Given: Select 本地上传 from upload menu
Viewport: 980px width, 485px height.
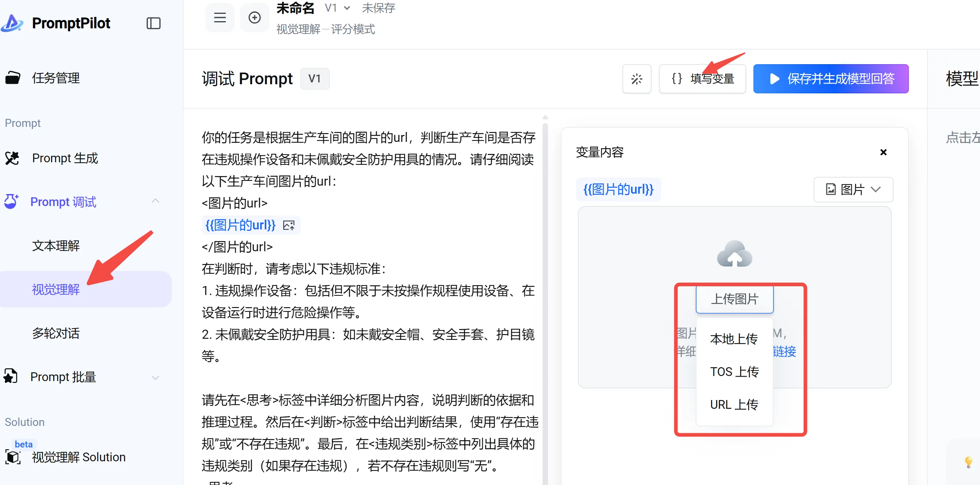Looking at the screenshot, I should point(733,339).
